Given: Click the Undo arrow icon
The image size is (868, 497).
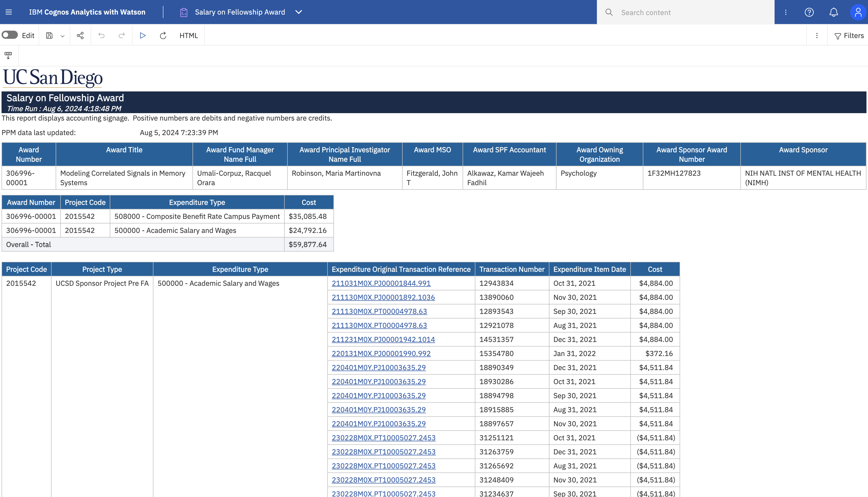Looking at the screenshot, I should coord(101,35).
